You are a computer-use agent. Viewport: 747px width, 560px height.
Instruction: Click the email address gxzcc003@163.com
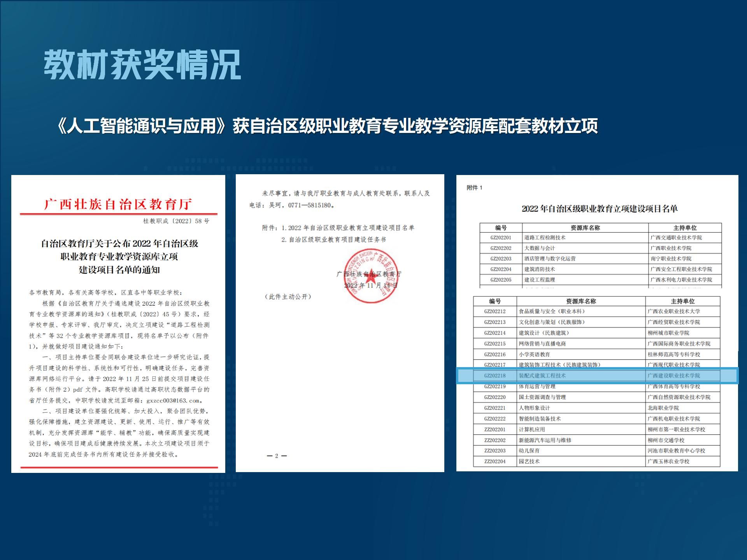[x=173, y=401]
